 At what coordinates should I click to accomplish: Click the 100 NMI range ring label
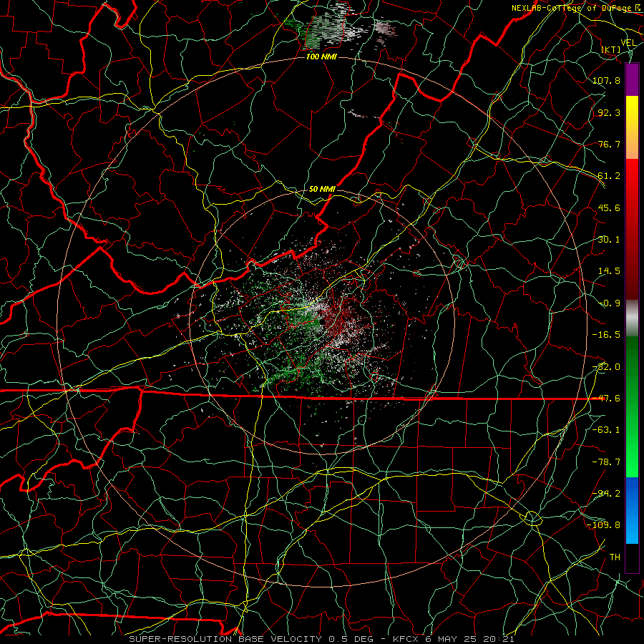(x=321, y=57)
